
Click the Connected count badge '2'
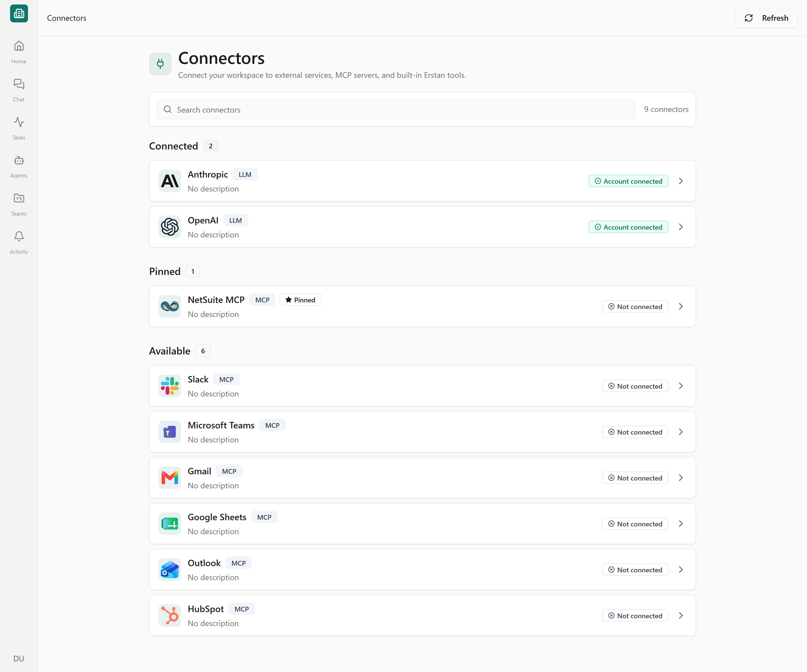211,146
